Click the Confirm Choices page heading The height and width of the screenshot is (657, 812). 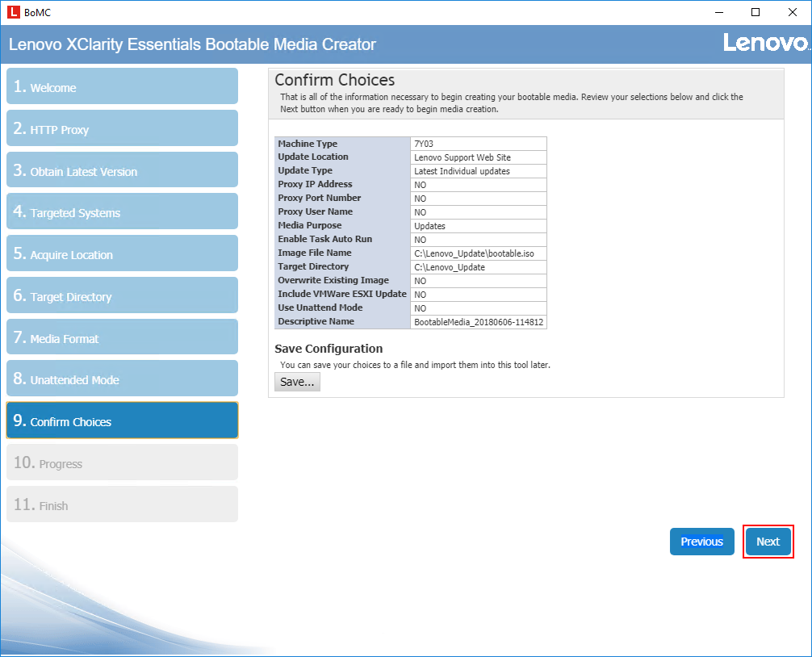coord(334,80)
